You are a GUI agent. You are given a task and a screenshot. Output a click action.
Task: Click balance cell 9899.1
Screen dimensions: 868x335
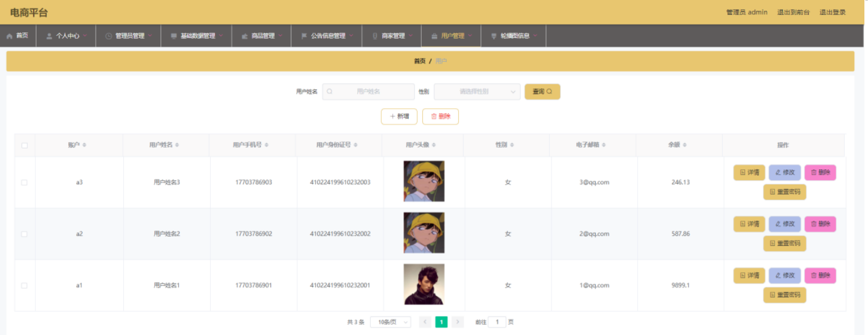click(x=681, y=285)
